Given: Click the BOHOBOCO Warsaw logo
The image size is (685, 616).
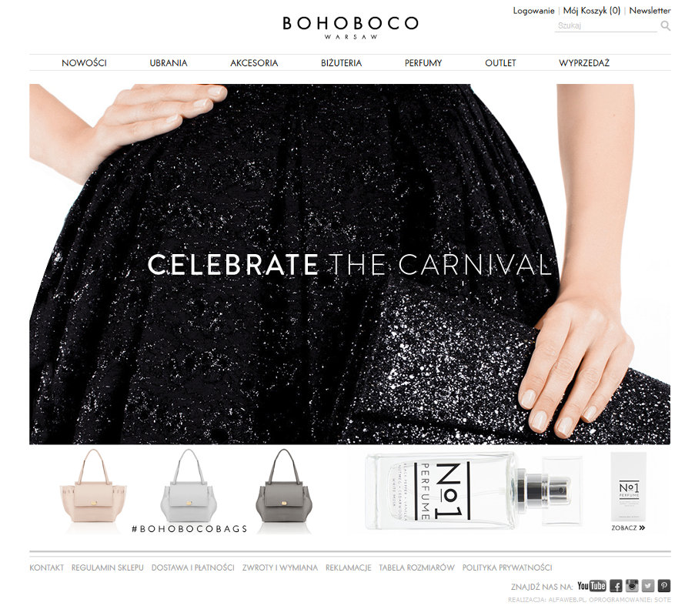Looking at the screenshot, I should (x=351, y=28).
